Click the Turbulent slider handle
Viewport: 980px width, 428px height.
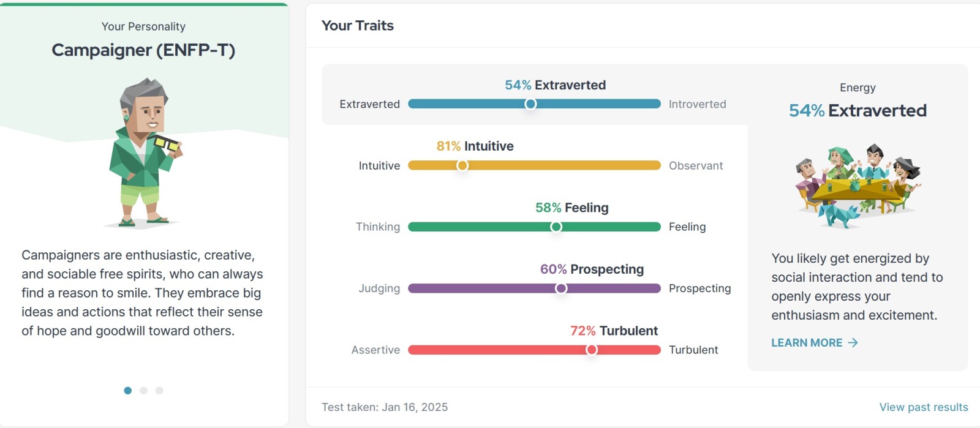[x=591, y=350]
